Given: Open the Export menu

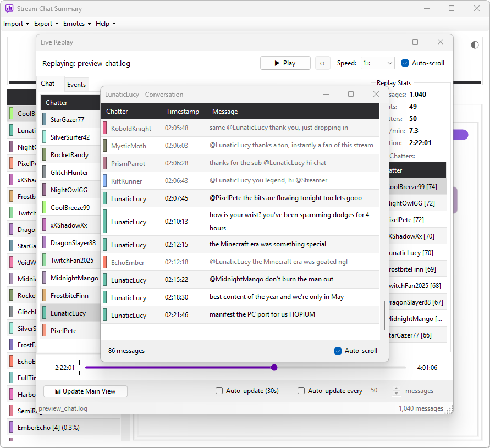Looking at the screenshot, I should click(46, 24).
